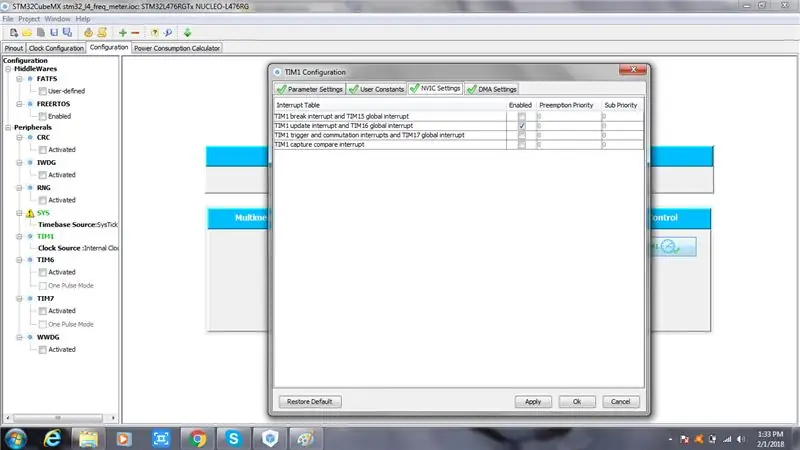
Task: Check CRC Activated checkbox
Action: point(43,149)
